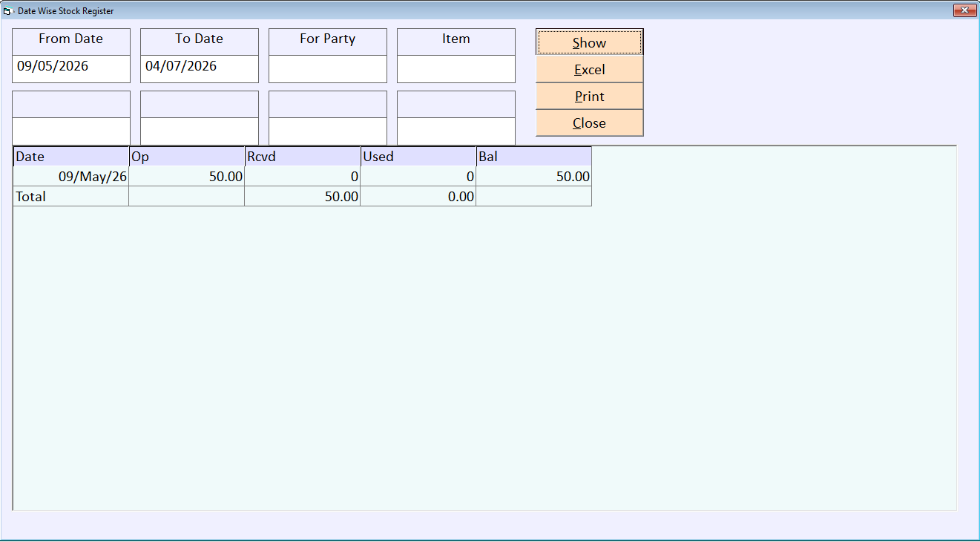
Task: Select the Date column header
Action: pos(71,157)
